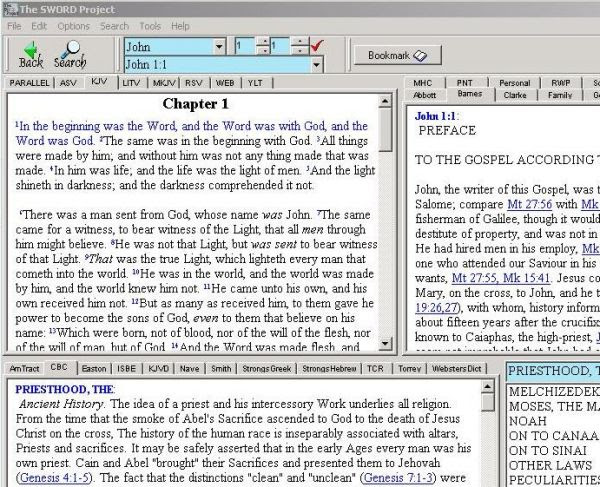
Task: Open the Clarke commentary tab
Action: tap(515, 95)
